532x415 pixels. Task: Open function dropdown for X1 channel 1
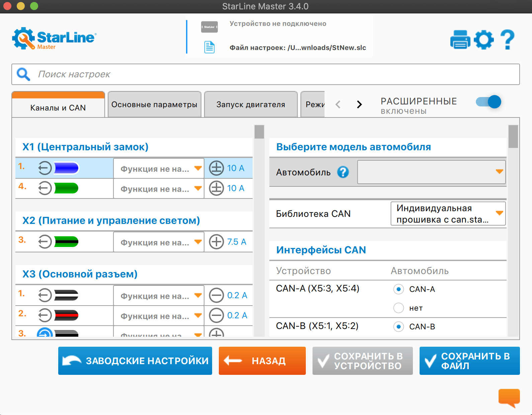click(159, 168)
